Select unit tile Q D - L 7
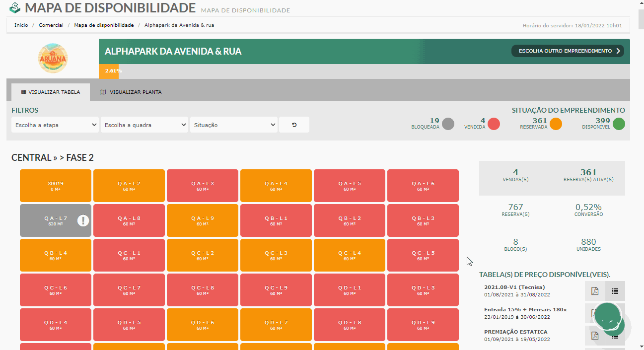Screen dimensions: 644x350 point(276,325)
